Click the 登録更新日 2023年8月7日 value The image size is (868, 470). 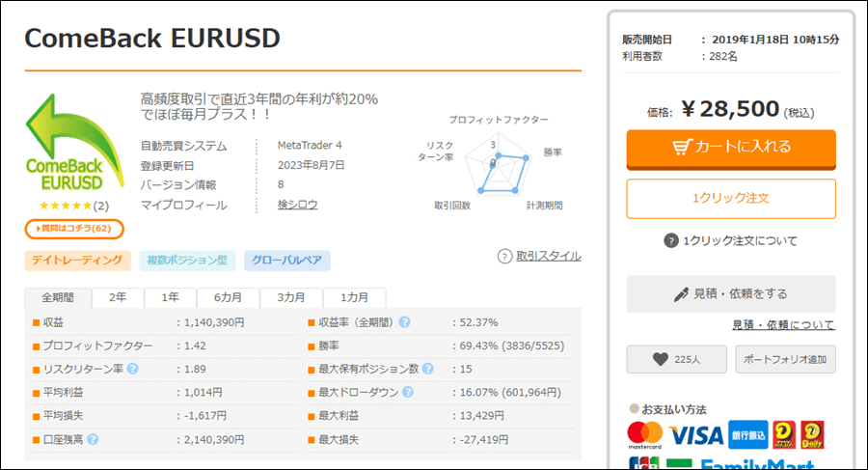point(311,165)
